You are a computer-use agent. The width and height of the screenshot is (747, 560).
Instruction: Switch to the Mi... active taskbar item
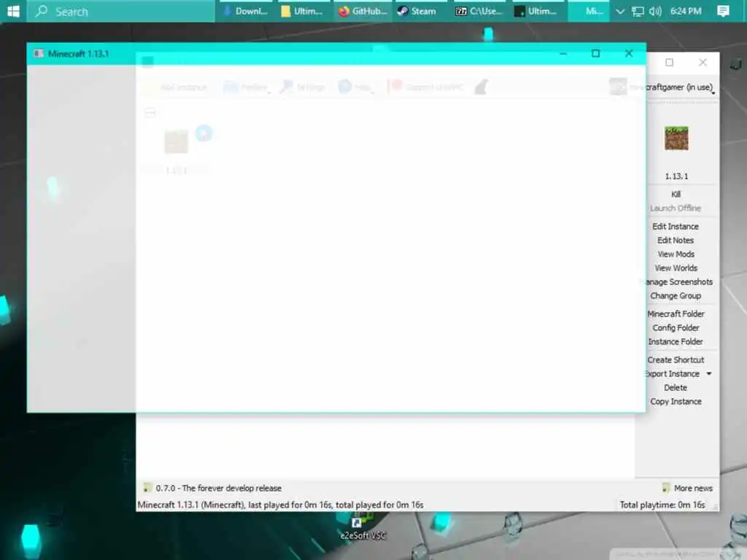click(589, 11)
